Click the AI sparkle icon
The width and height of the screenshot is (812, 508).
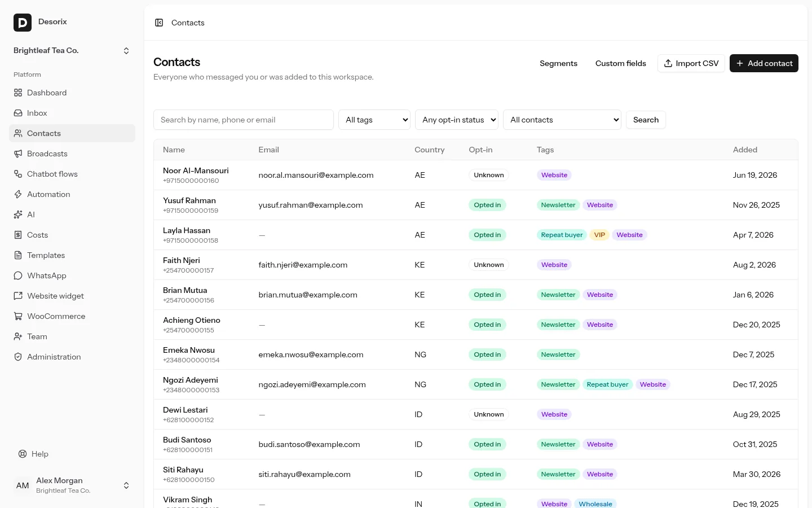click(x=18, y=214)
